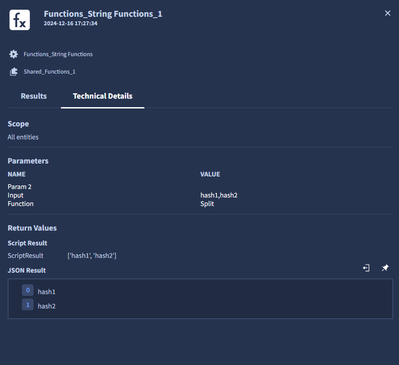Open the Functions_String Functions link
The image size is (399, 365).
pos(58,54)
